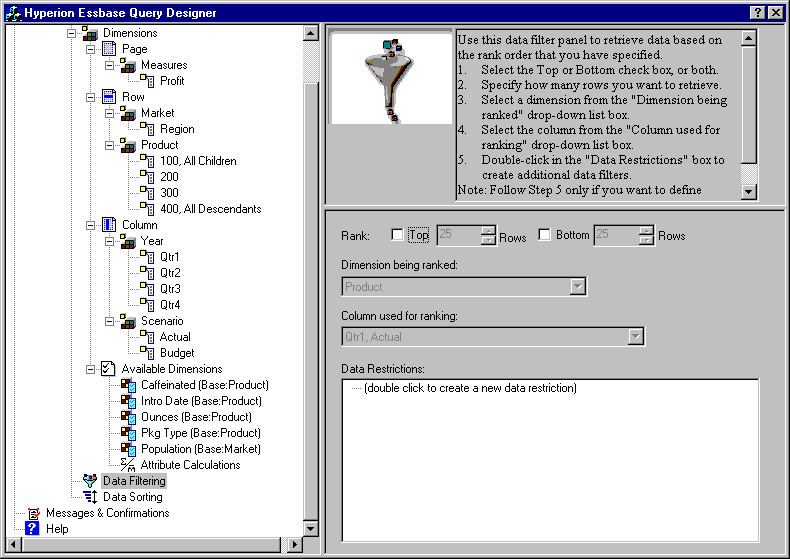Image resolution: width=790 pixels, height=559 pixels.
Task: Collapse the Measures node
Action: (x=109, y=65)
